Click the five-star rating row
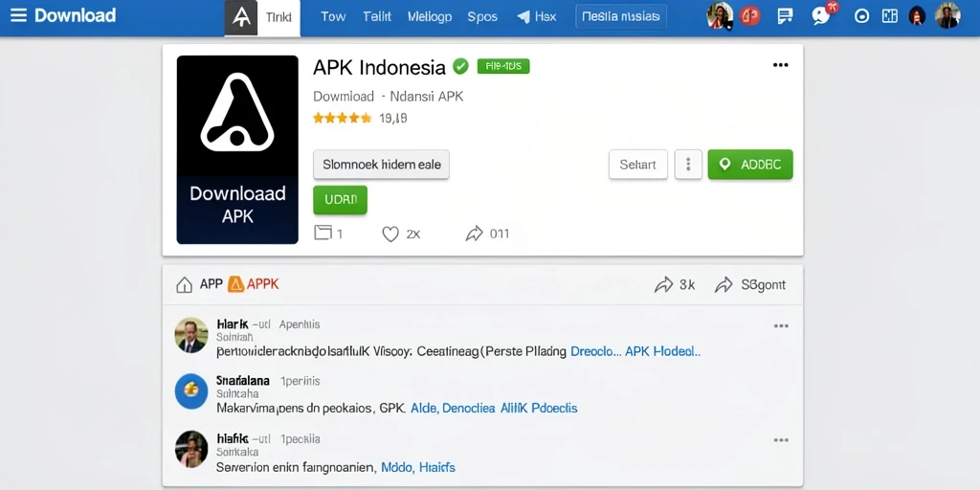 coord(342,118)
